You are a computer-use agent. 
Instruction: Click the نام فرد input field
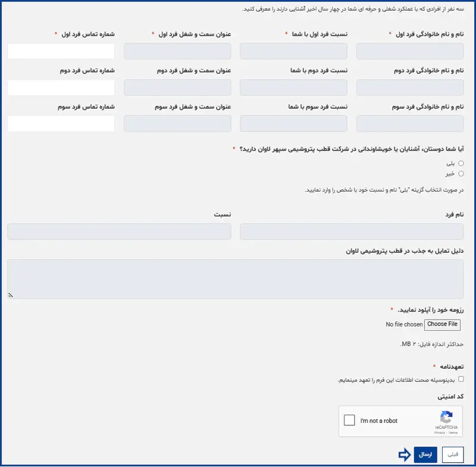click(352, 231)
